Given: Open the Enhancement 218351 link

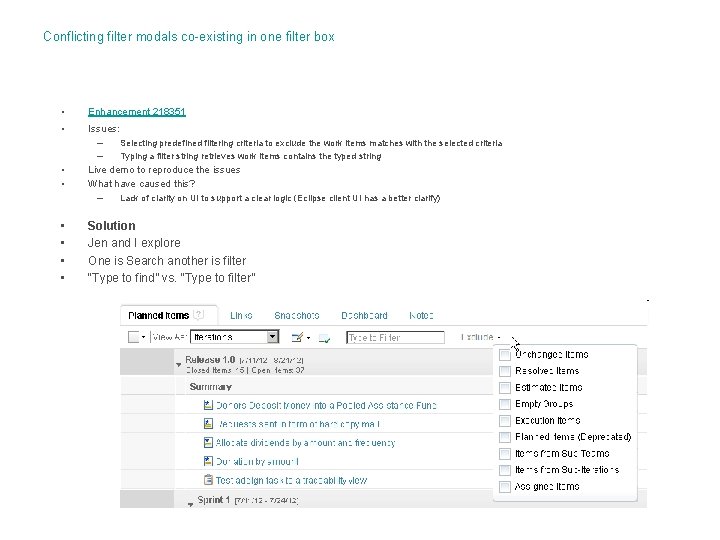Looking at the screenshot, I should click(137, 112).
